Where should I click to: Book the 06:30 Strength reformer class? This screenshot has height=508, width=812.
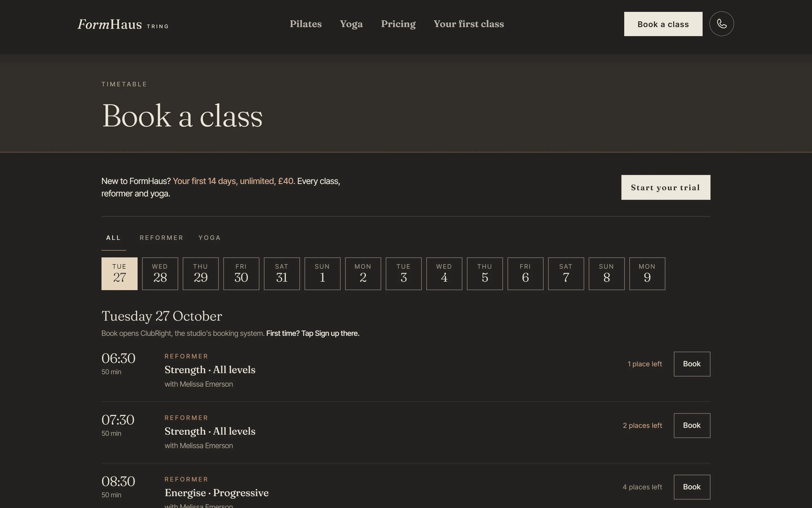click(692, 364)
